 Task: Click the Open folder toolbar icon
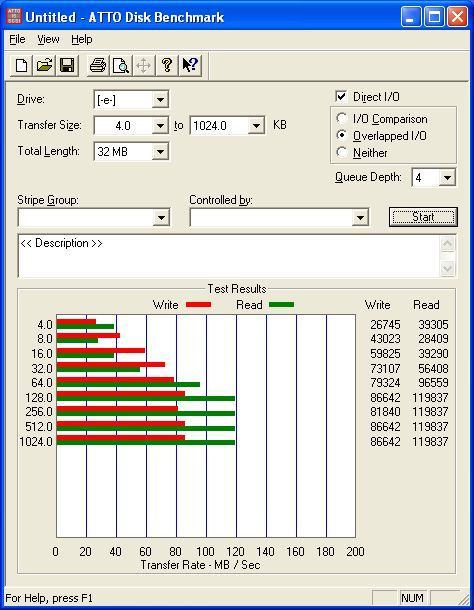coord(44,65)
